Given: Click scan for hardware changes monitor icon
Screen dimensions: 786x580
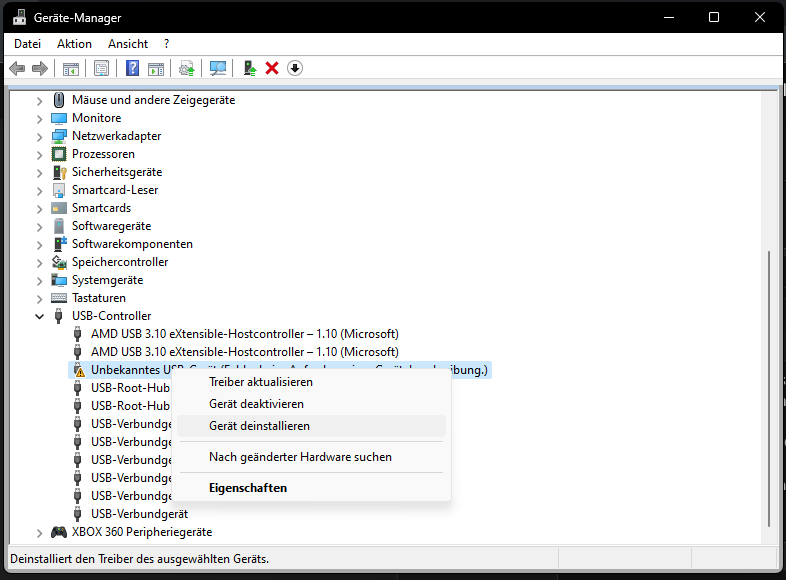Looking at the screenshot, I should click(218, 69).
